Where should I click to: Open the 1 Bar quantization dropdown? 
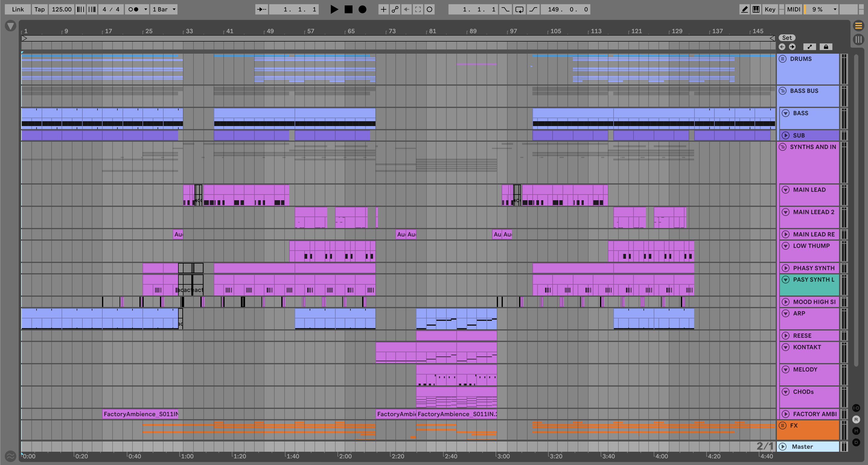pyautogui.click(x=164, y=9)
